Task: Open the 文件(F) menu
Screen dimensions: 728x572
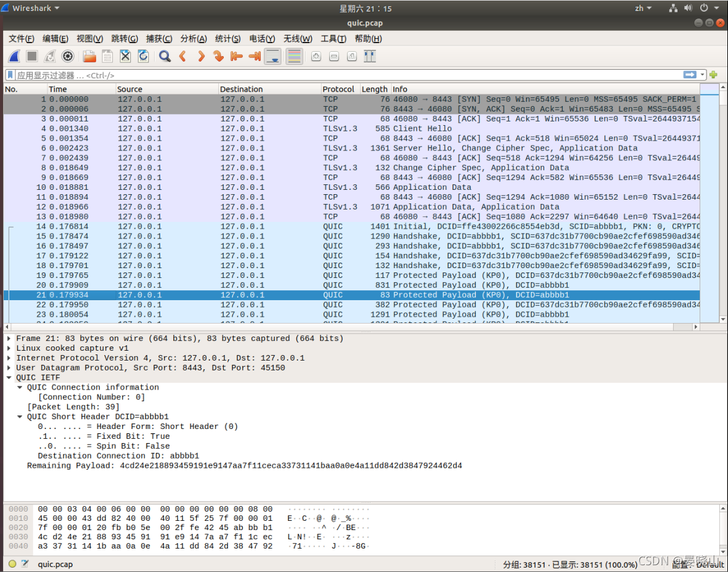Action: 22,39
